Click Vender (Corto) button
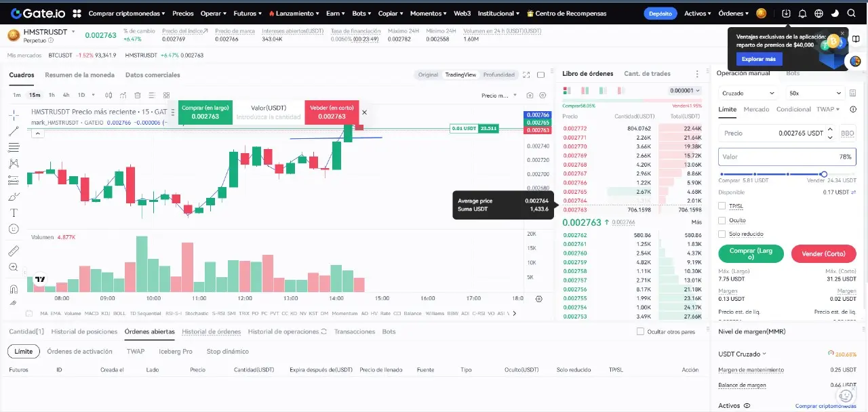Screen dimensions: 868x412 (x=823, y=253)
